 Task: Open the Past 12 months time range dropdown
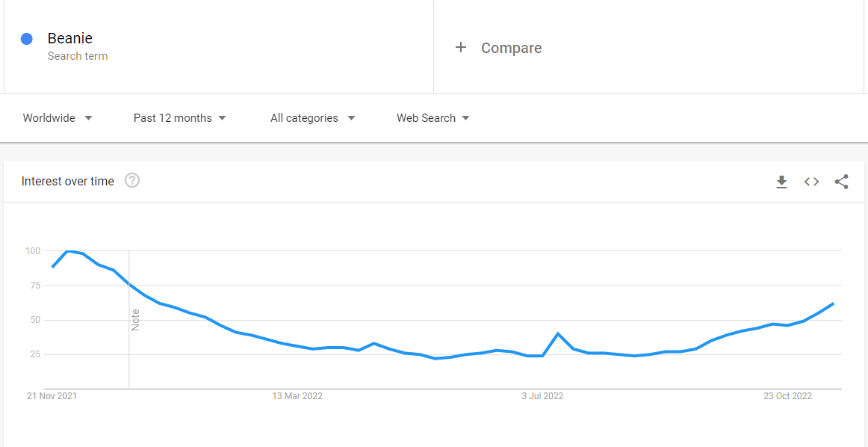(x=180, y=118)
